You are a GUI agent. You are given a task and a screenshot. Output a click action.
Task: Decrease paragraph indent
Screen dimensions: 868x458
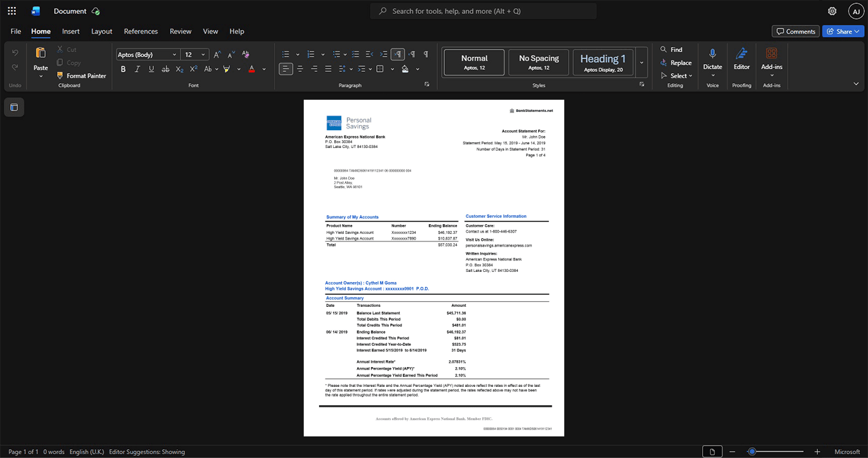[x=369, y=55]
